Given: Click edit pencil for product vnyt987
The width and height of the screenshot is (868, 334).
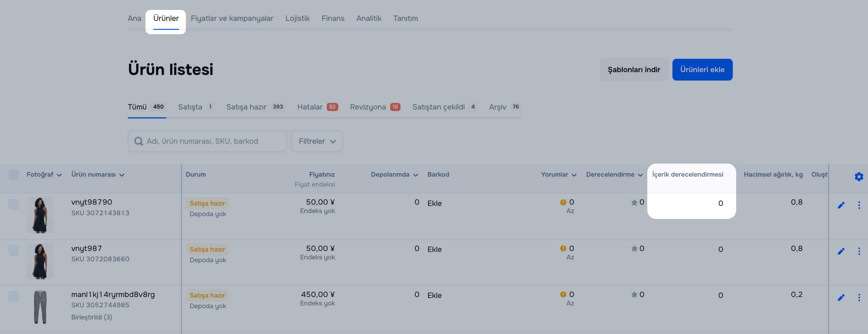Looking at the screenshot, I should [841, 251].
